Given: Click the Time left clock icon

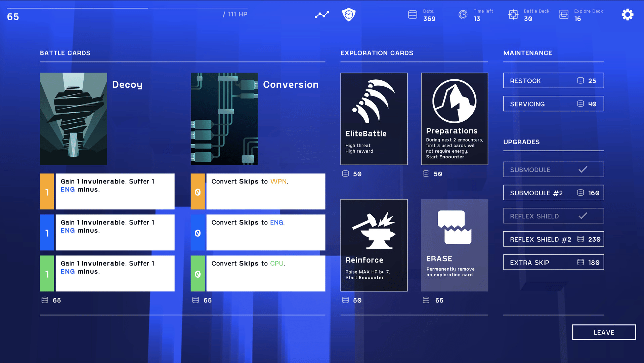Looking at the screenshot, I should point(463,15).
